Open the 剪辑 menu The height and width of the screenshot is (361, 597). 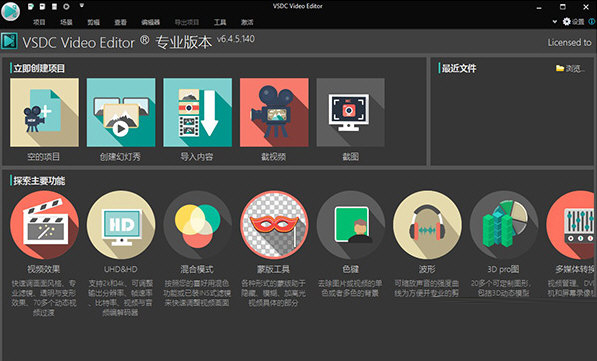94,22
